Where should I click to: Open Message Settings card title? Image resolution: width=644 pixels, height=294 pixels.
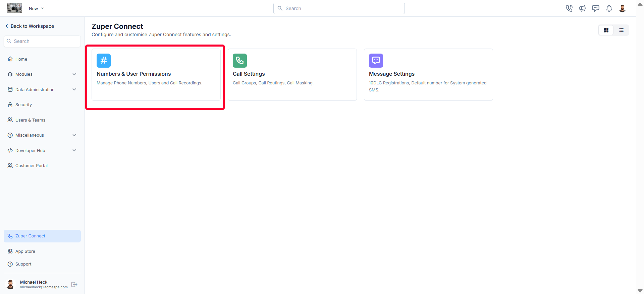point(392,74)
